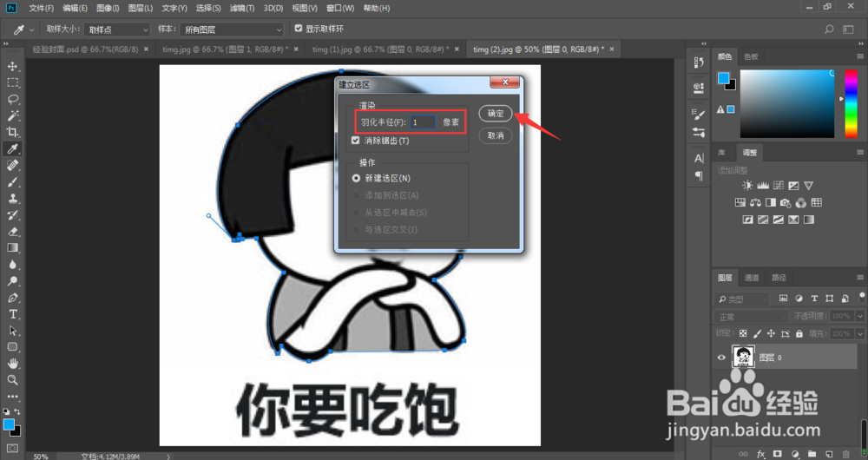The width and height of the screenshot is (868, 460).
Task: Select the Lasso tool
Action: point(12,100)
